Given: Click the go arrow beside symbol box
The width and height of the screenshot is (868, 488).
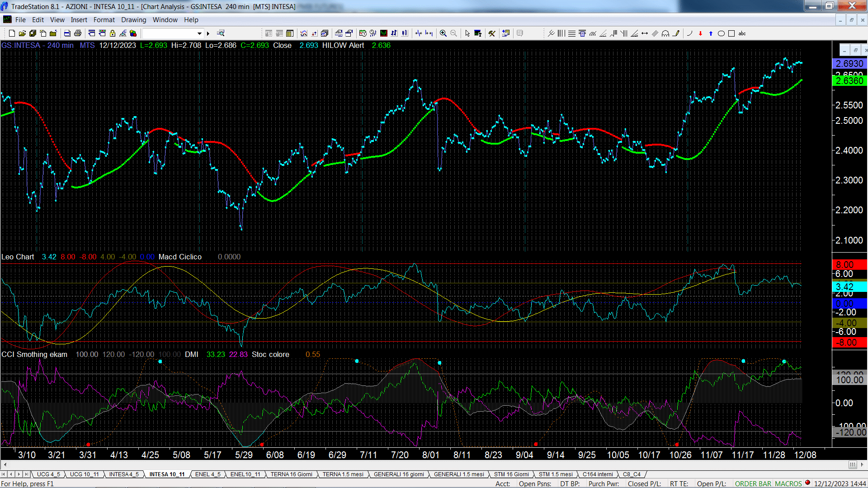Looking at the screenshot, I should (x=208, y=33).
